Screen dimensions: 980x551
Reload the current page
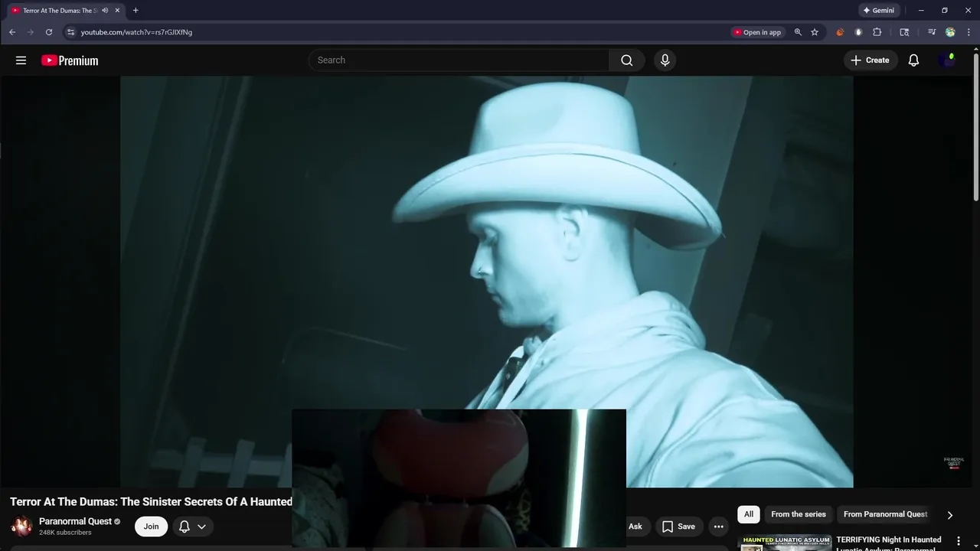(49, 32)
